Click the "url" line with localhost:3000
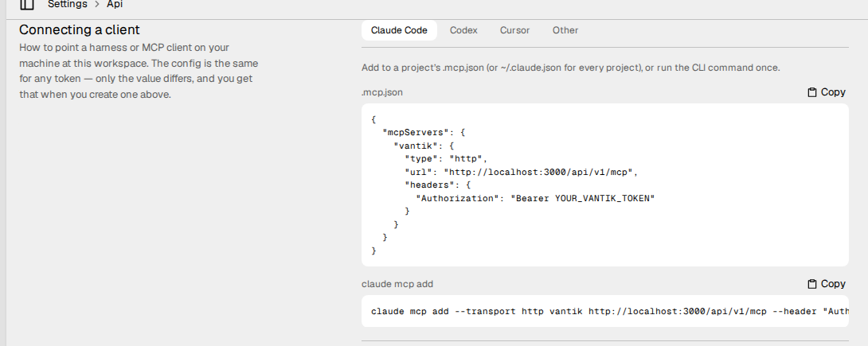This screenshot has width=868, height=346. (522, 172)
